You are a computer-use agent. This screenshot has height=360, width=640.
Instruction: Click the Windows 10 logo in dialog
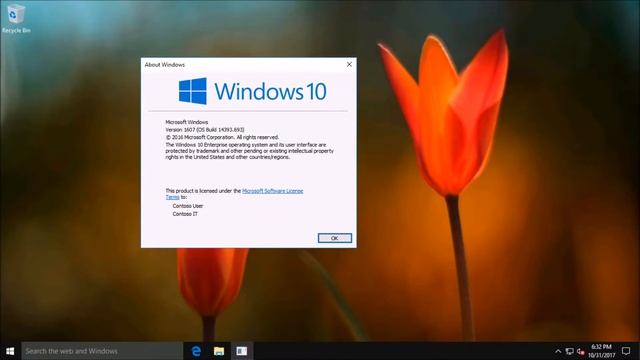[x=253, y=91]
